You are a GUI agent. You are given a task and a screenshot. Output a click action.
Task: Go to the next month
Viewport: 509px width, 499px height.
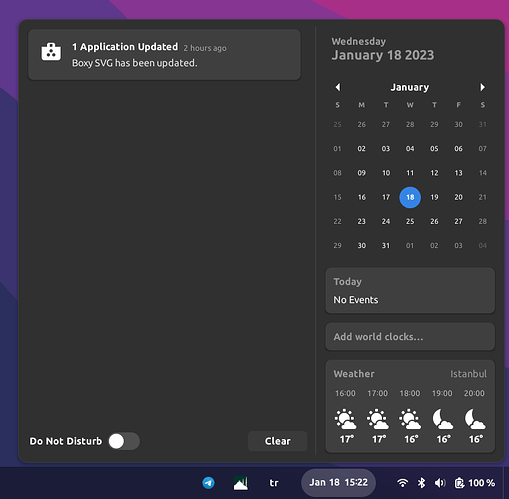tap(482, 87)
